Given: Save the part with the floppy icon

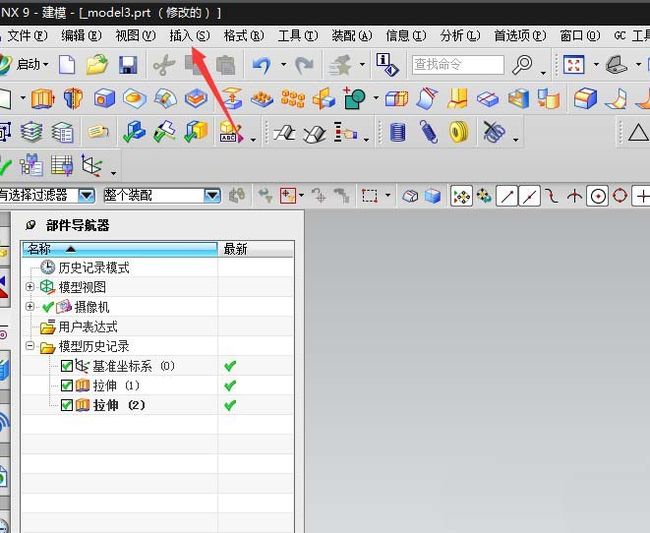Looking at the screenshot, I should [128, 65].
